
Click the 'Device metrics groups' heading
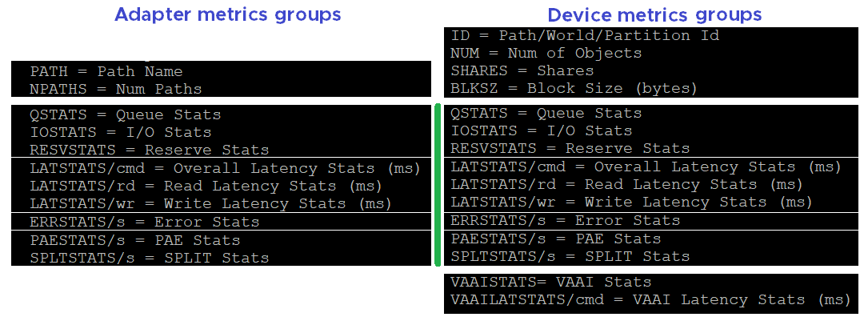tap(654, 14)
